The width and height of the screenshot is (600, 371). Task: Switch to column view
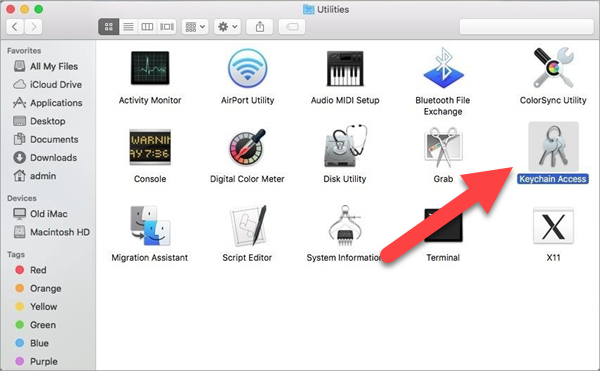[x=147, y=27]
